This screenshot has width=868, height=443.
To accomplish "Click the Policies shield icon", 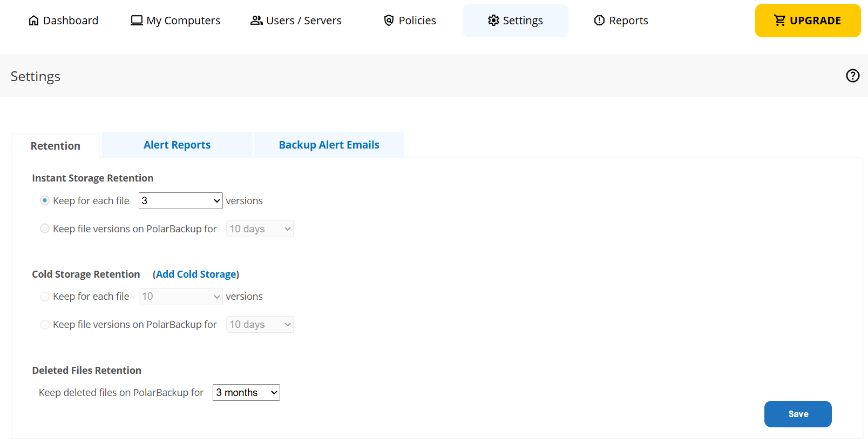I will (389, 21).
